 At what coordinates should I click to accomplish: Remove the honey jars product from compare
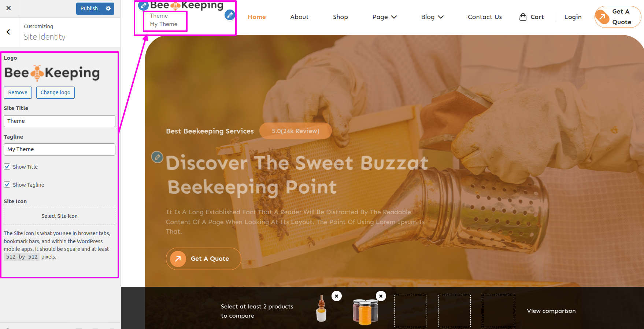pyautogui.click(x=381, y=296)
